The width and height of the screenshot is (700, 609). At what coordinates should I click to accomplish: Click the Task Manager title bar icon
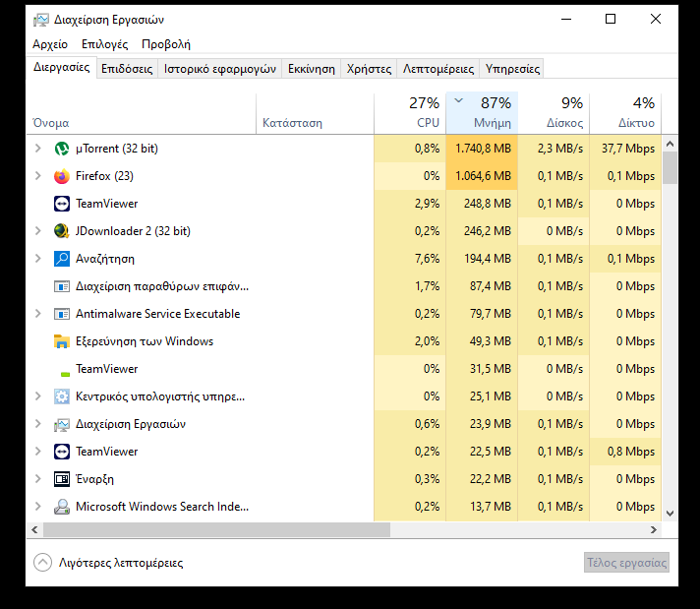coord(41,20)
